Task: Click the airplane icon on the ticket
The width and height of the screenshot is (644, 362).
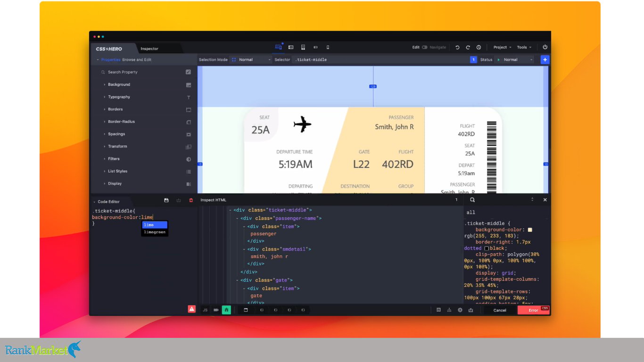Action: 303,125
